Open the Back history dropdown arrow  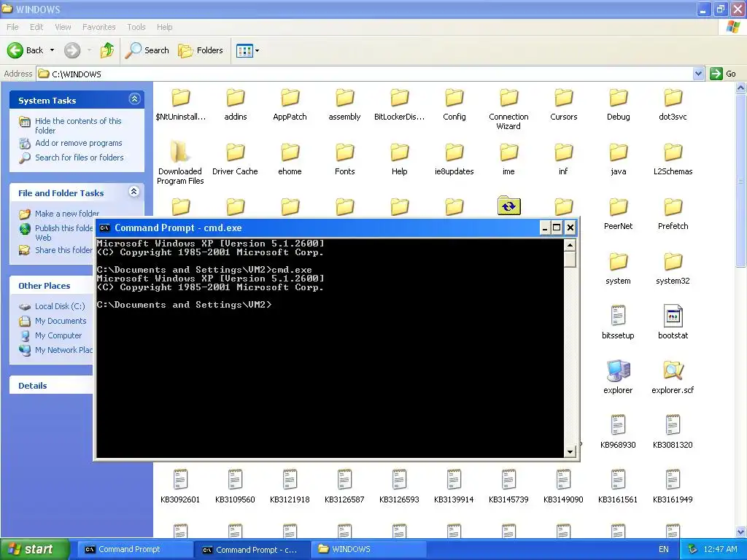pyautogui.click(x=52, y=50)
